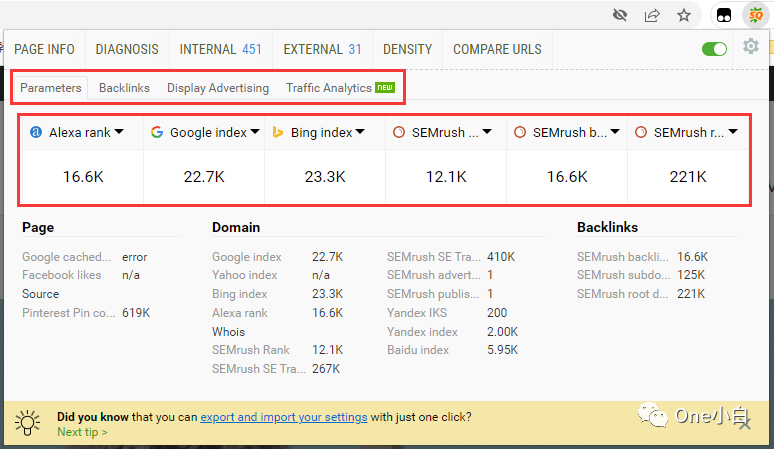Click the Baidu index value 5.95K
The image size is (774, 449).
[x=503, y=350]
